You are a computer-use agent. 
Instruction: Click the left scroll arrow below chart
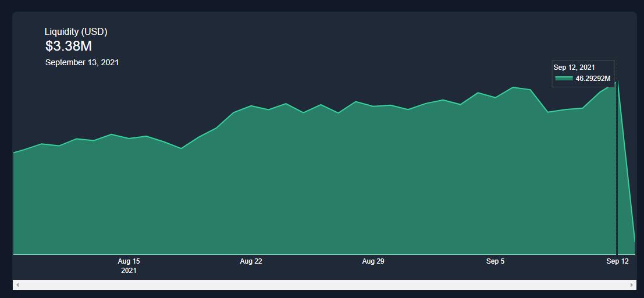pos(17,285)
